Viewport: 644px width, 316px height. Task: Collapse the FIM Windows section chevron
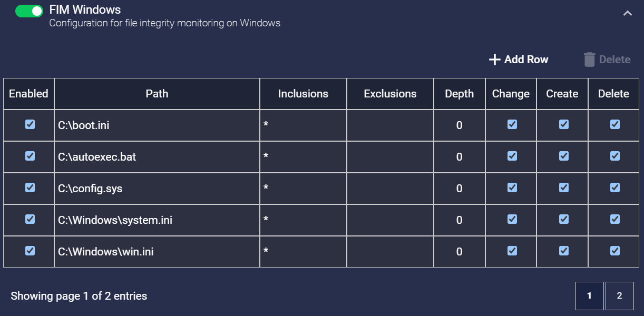pyautogui.click(x=627, y=14)
